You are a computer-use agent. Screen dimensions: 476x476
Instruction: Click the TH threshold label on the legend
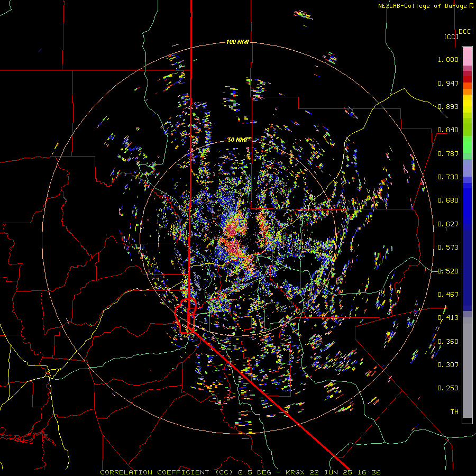point(454,412)
